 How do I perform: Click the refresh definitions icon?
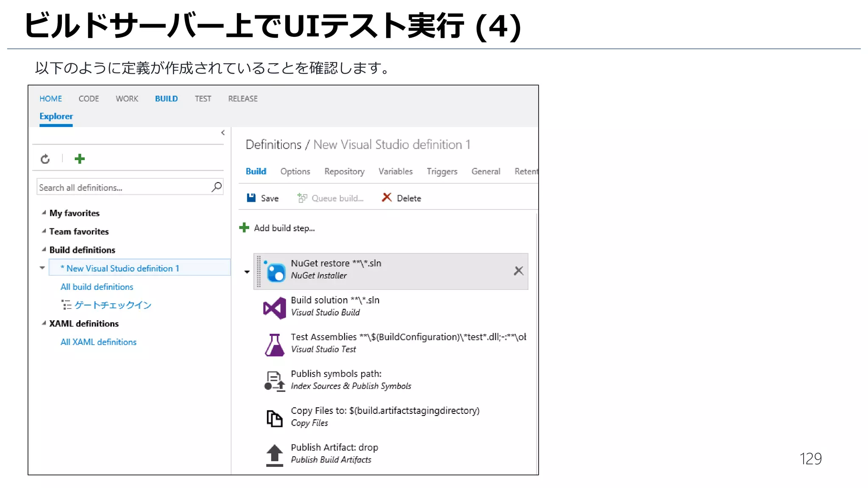point(45,159)
